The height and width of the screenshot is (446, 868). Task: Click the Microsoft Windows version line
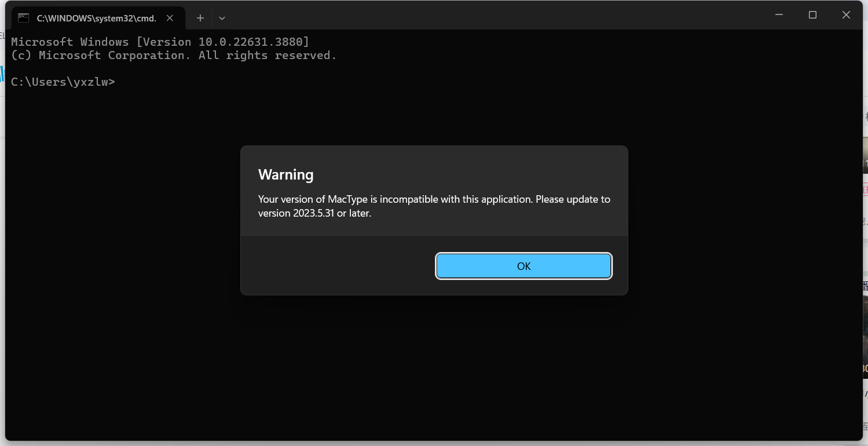(x=160, y=42)
